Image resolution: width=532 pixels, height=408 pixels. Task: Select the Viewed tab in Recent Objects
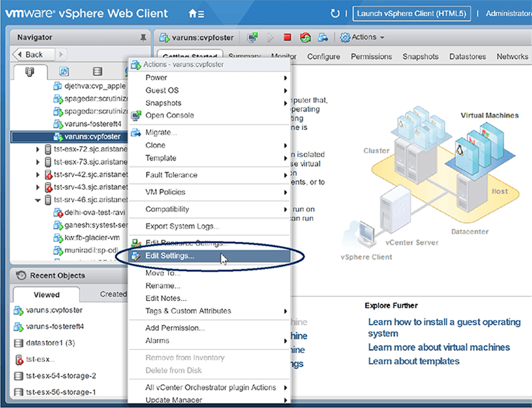[47, 294]
